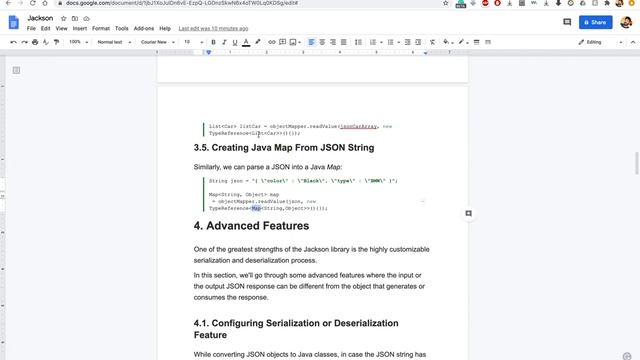Image resolution: width=640 pixels, height=360 pixels.
Task: Open border dash style options
Action: pyautogui.click(x=488, y=42)
